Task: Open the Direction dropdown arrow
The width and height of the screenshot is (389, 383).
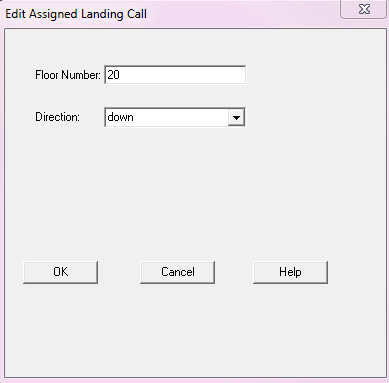Action: click(236, 117)
